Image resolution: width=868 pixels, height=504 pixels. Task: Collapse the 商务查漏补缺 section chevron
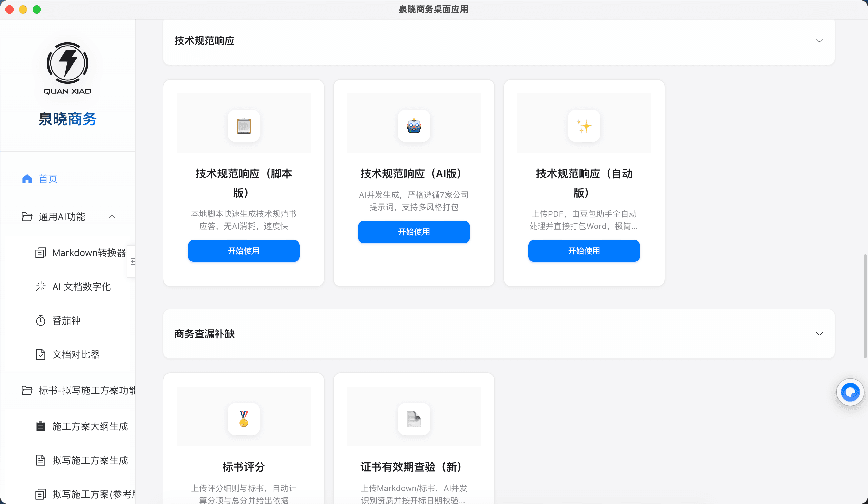point(820,334)
